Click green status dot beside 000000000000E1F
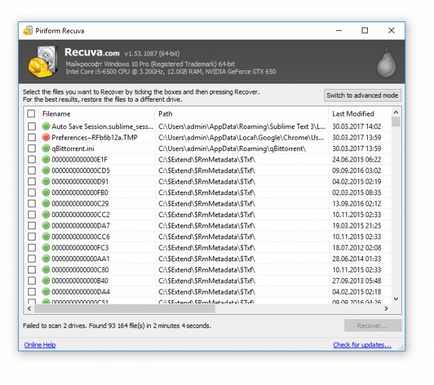Viewport: 434px width, 385px height. (x=46, y=159)
